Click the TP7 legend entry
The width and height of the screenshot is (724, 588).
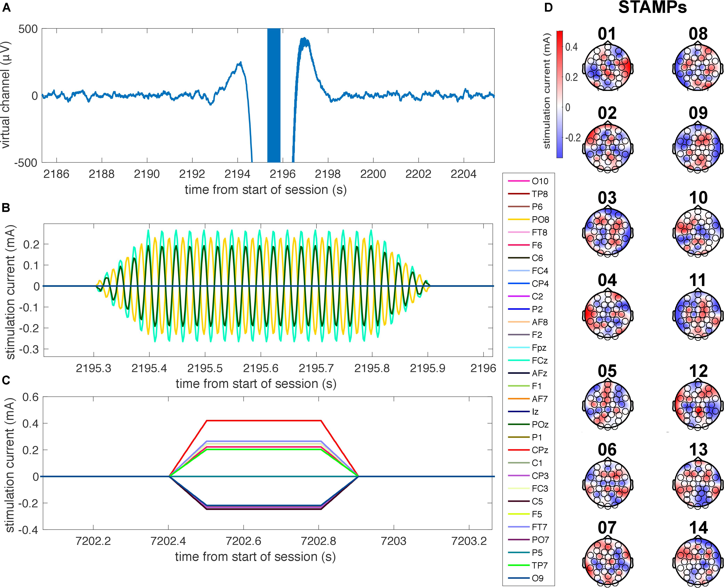[528, 566]
